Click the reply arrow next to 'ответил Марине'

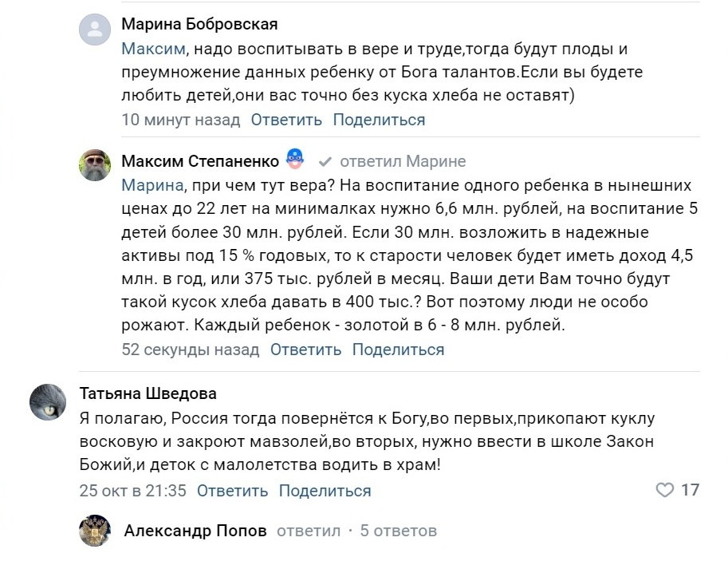tap(325, 162)
